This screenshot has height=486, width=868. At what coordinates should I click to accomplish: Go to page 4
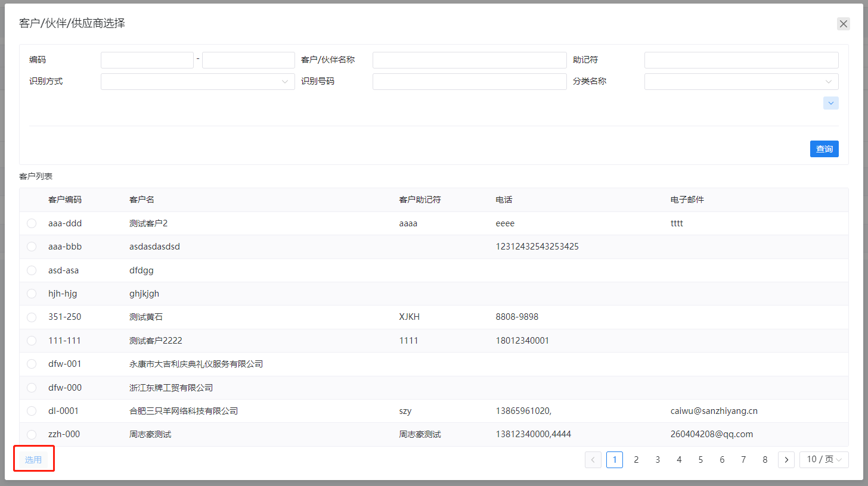(x=679, y=460)
